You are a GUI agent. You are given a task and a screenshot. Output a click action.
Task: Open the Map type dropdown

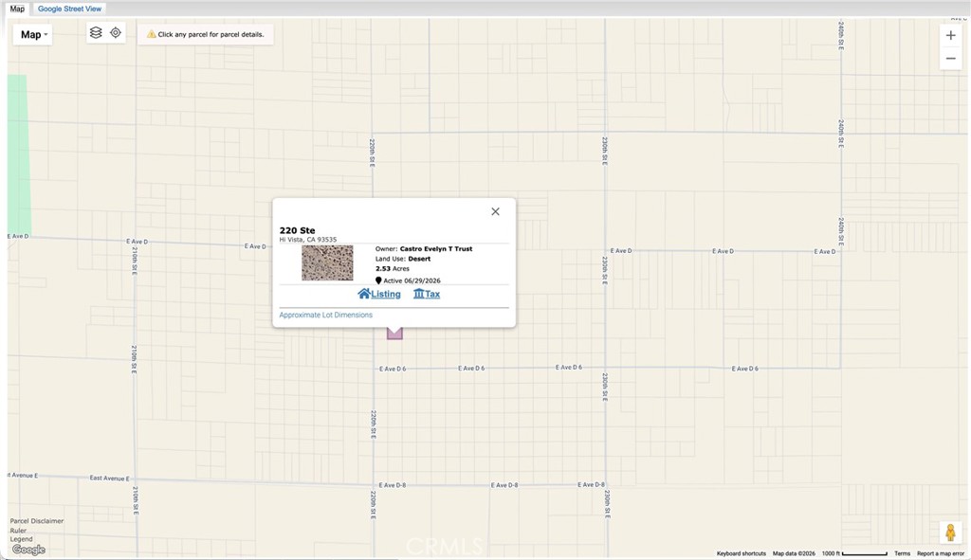33,35
